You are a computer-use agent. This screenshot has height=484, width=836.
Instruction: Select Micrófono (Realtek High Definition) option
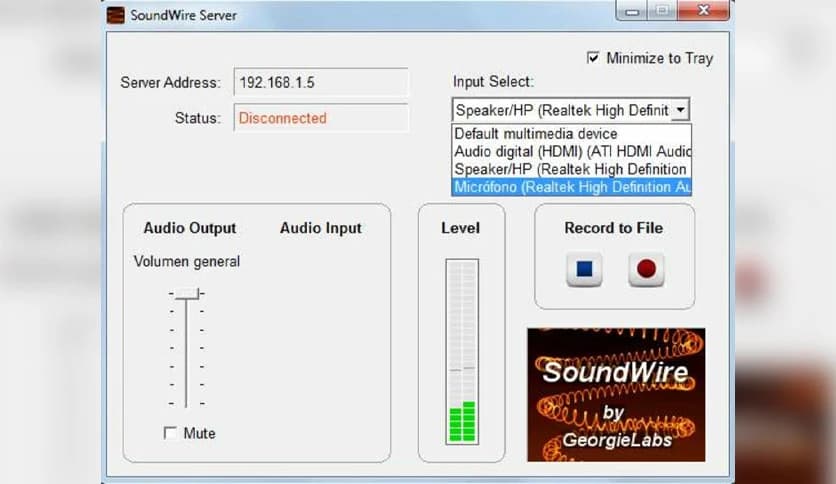tap(572, 187)
